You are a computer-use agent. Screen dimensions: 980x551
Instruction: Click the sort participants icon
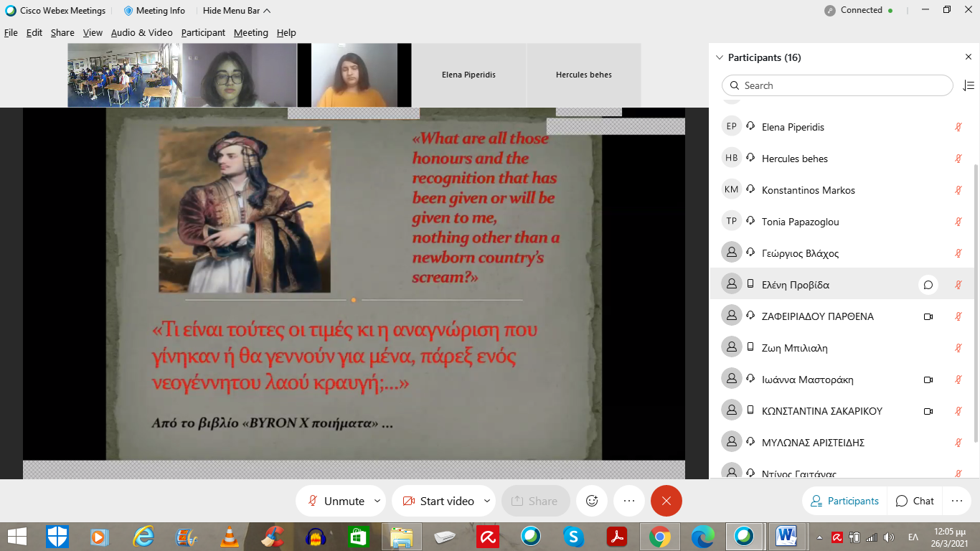coord(968,85)
